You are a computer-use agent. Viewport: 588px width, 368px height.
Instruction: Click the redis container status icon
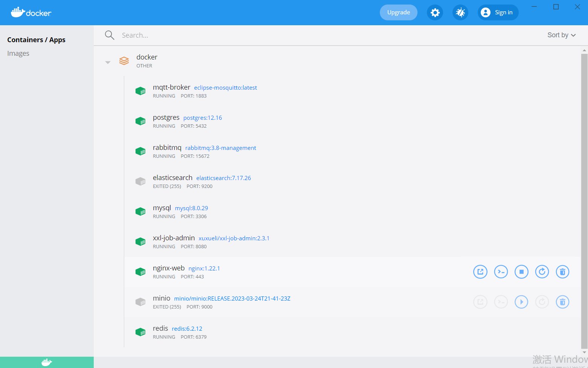[140, 332]
